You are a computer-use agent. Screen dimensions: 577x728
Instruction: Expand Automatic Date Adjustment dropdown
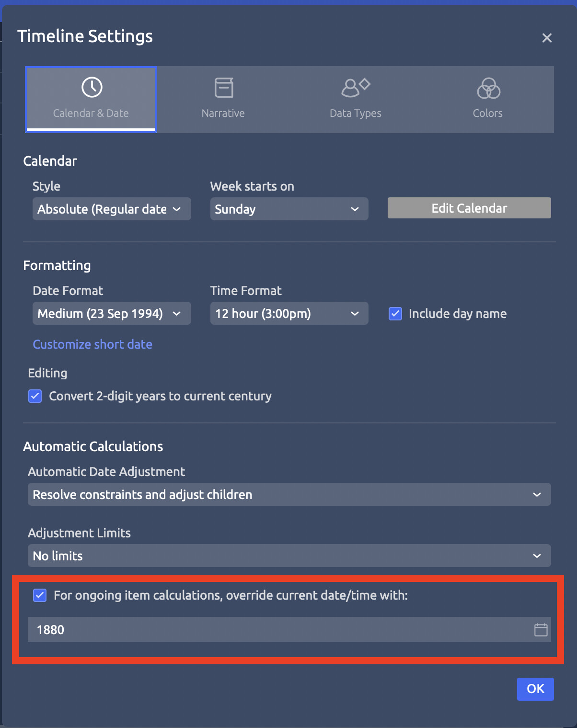pyautogui.click(x=289, y=494)
